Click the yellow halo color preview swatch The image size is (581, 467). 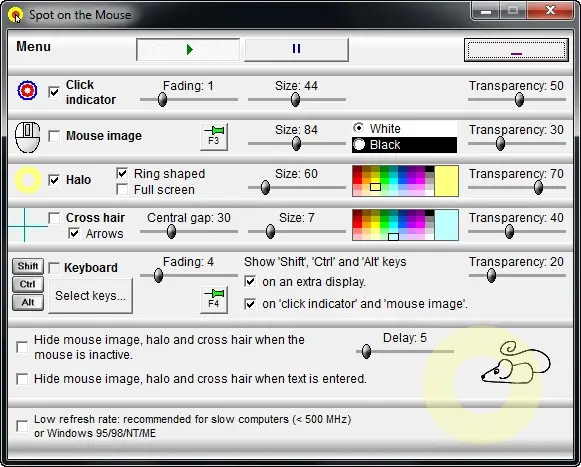click(x=446, y=181)
